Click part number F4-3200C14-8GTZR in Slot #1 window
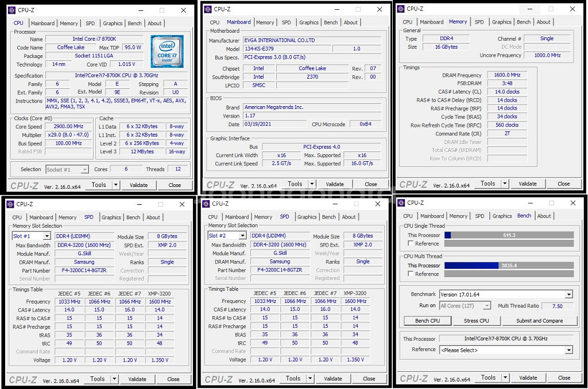The height and width of the screenshot is (389, 588). (84, 271)
